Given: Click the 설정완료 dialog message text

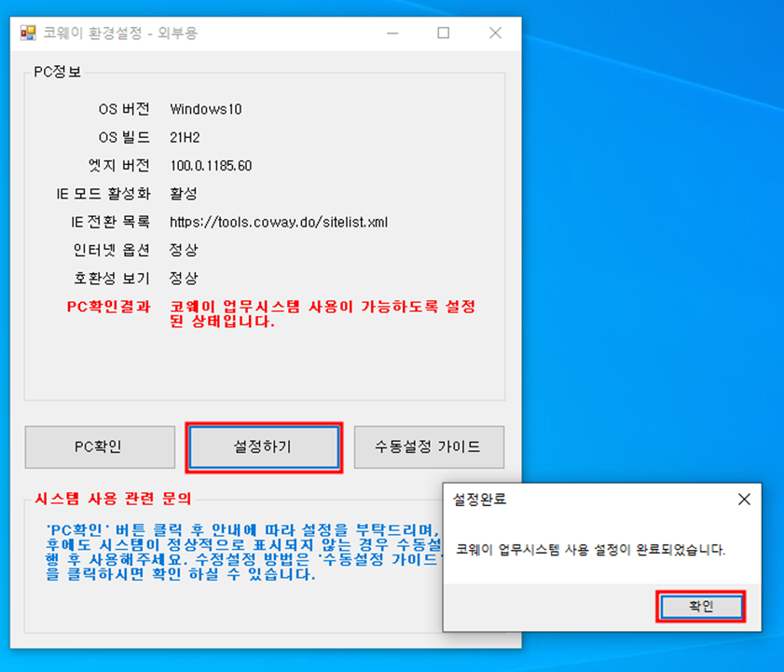Looking at the screenshot, I should [590, 550].
